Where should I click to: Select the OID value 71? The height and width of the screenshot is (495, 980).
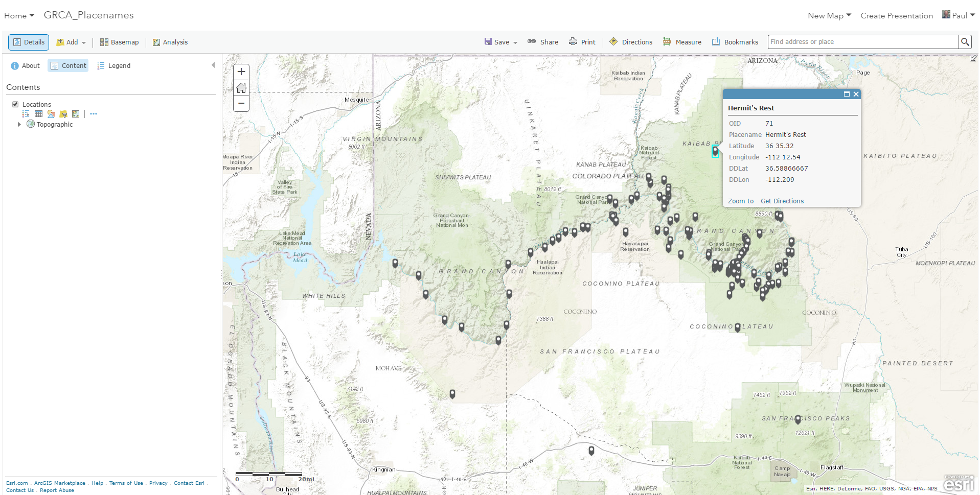pos(769,124)
